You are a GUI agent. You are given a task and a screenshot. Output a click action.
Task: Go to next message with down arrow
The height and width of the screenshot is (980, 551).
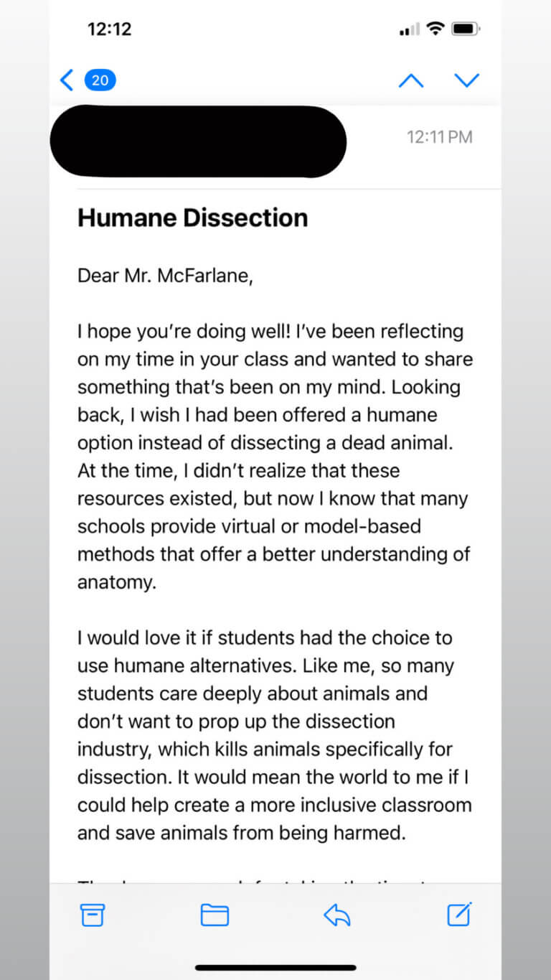tap(467, 80)
